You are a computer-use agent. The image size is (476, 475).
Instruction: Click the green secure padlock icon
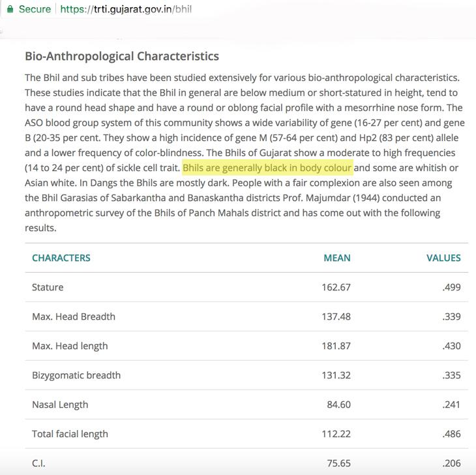coord(10,9)
